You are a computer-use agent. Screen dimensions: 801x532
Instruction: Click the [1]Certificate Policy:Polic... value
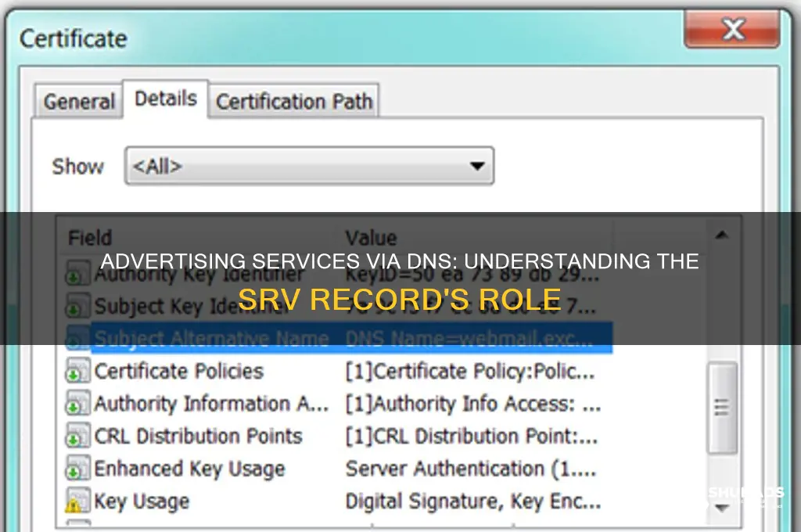[470, 371]
